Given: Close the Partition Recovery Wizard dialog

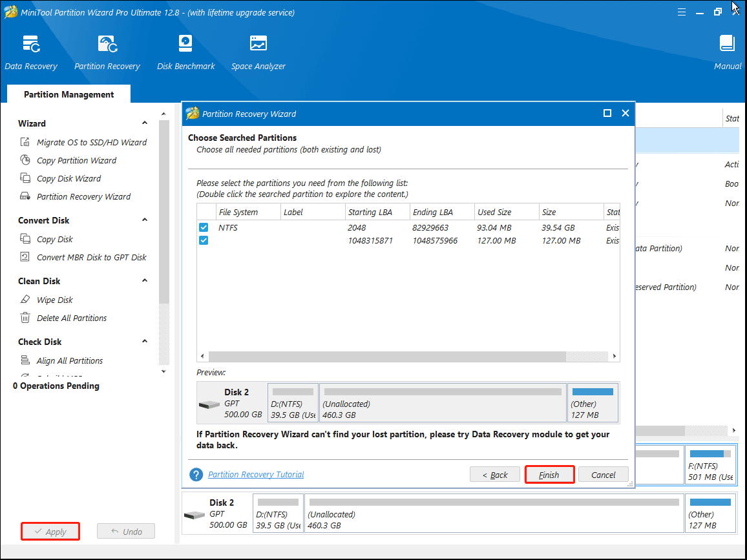Looking at the screenshot, I should coord(625,113).
